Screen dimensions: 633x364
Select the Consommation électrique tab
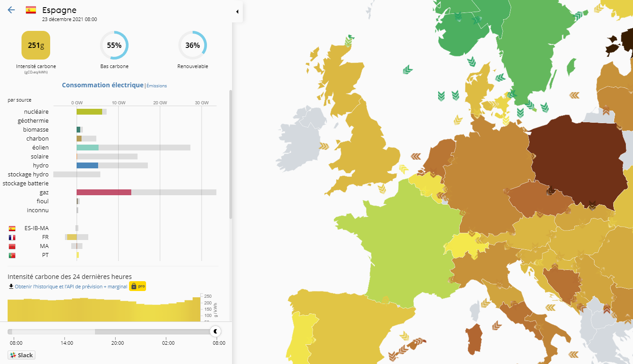pyautogui.click(x=103, y=85)
